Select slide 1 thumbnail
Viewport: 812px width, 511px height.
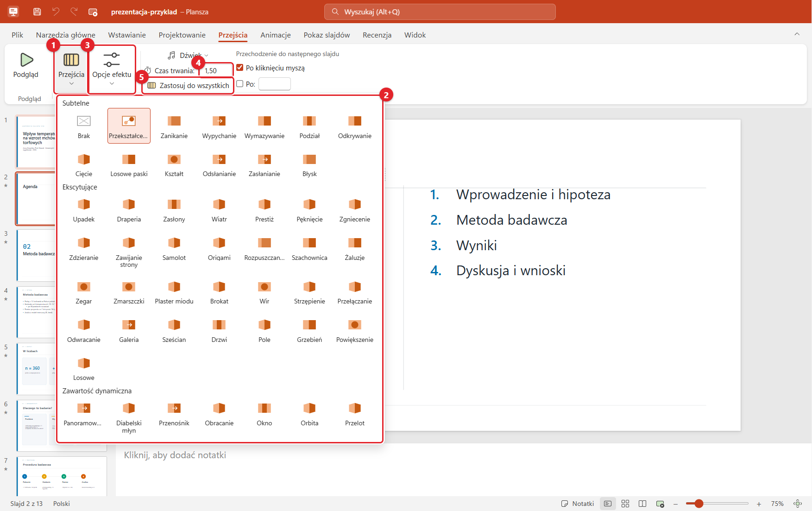coord(36,142)
